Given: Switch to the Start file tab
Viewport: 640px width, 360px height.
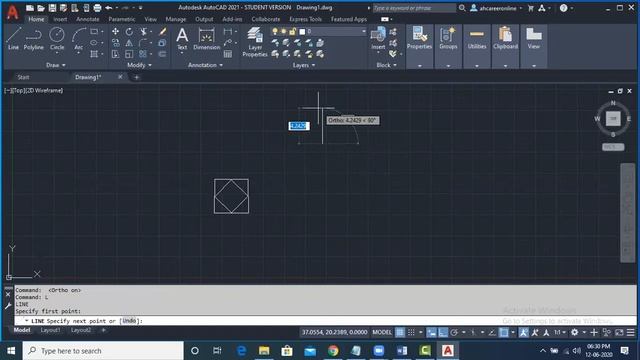Looking at the screenshot, I should tap(23, 77).
